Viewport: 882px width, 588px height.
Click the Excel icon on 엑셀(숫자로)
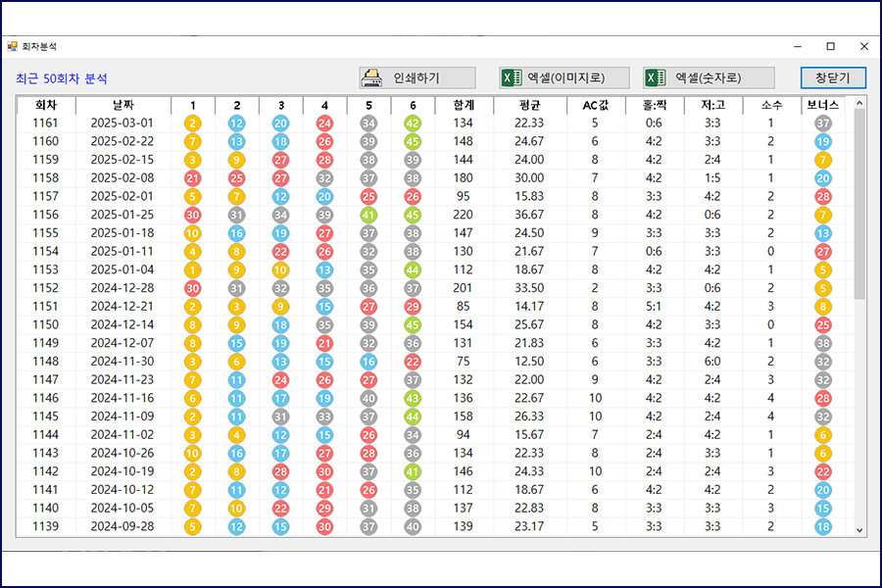coord(656,77)
